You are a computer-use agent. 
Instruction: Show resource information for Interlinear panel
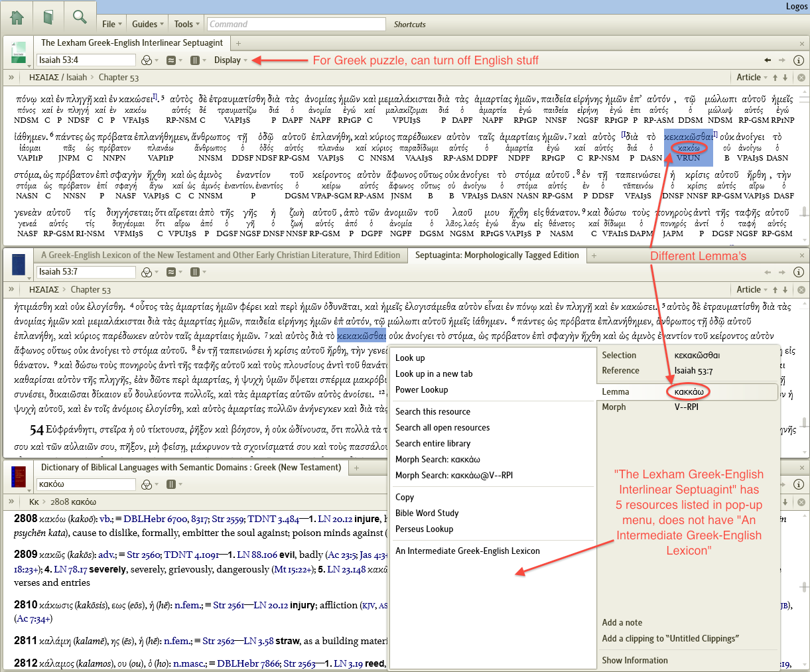[799, 60]
